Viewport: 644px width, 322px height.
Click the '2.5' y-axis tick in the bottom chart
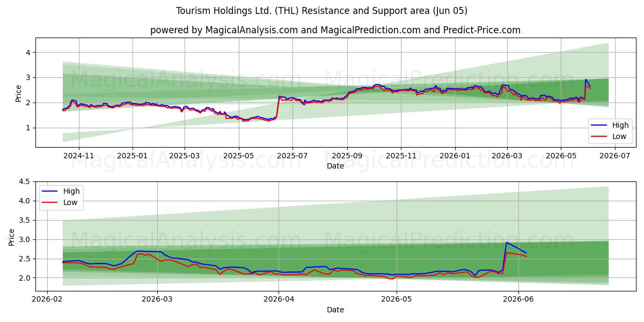point(26,259)
